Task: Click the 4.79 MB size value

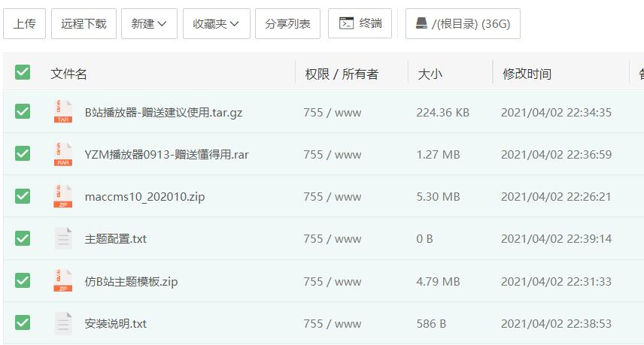Action: (438, 281)
